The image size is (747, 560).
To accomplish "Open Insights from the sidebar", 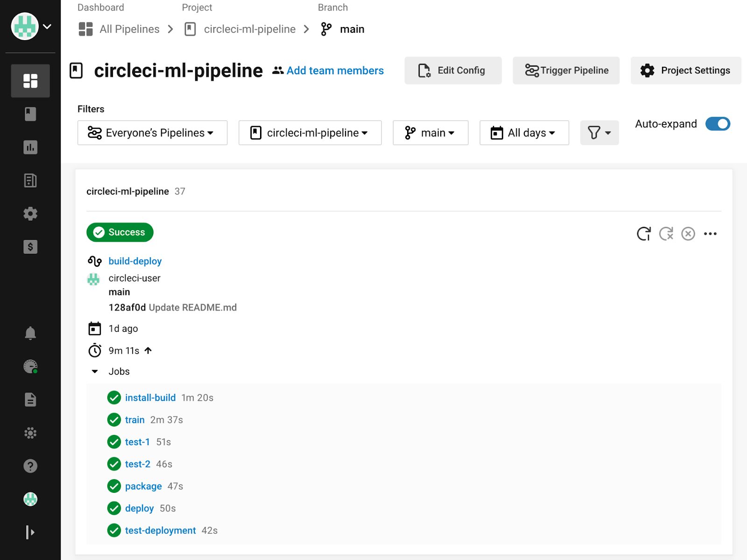I will click(31, 147).
